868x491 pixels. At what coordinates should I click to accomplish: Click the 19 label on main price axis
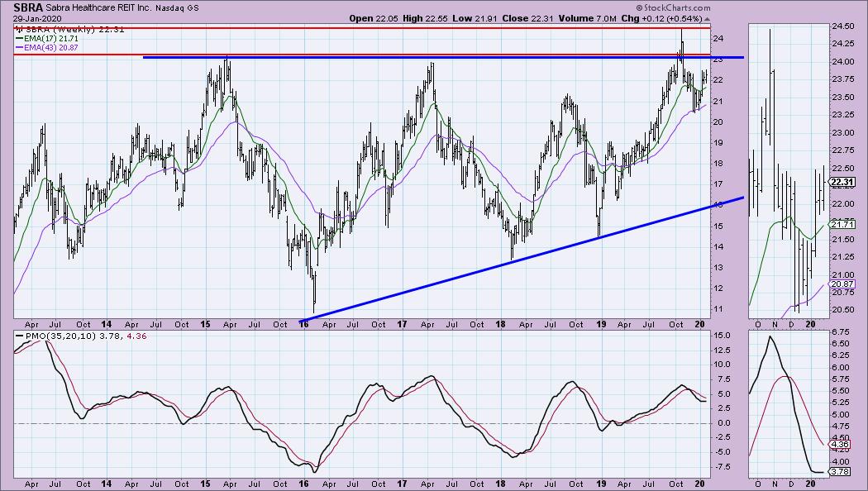coord(718,142)
